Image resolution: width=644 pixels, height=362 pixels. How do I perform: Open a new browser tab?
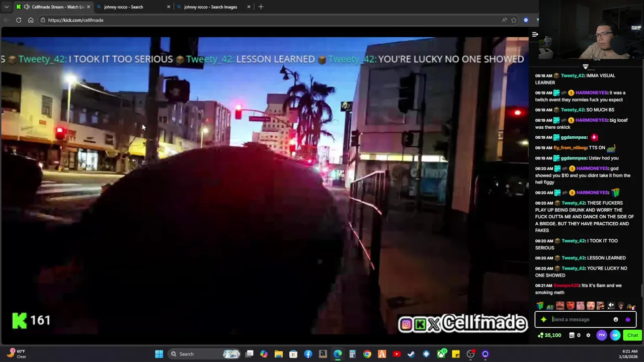pos(261,7)
